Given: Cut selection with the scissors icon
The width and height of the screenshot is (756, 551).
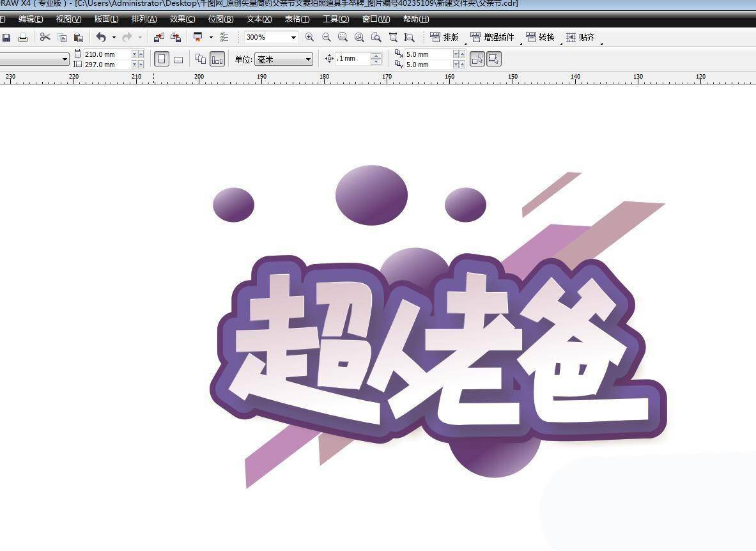Looking at the screenshot, I should click(45, 38).
